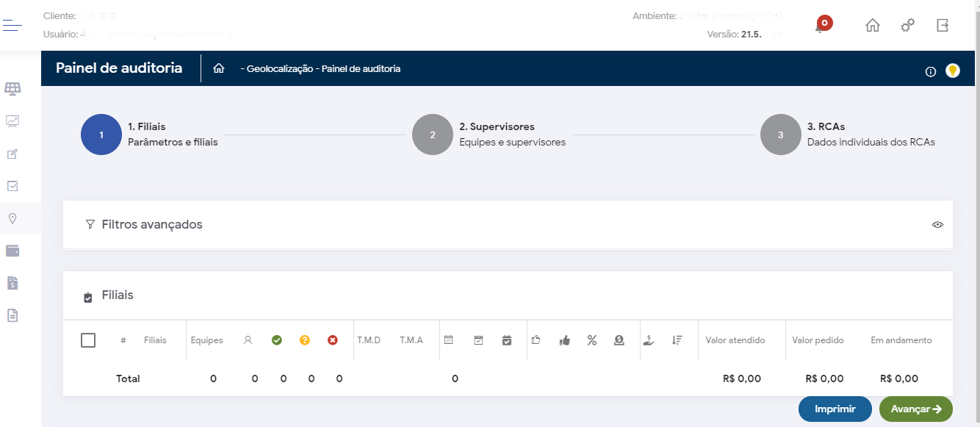Click the settings gears icon

[908, 25]
